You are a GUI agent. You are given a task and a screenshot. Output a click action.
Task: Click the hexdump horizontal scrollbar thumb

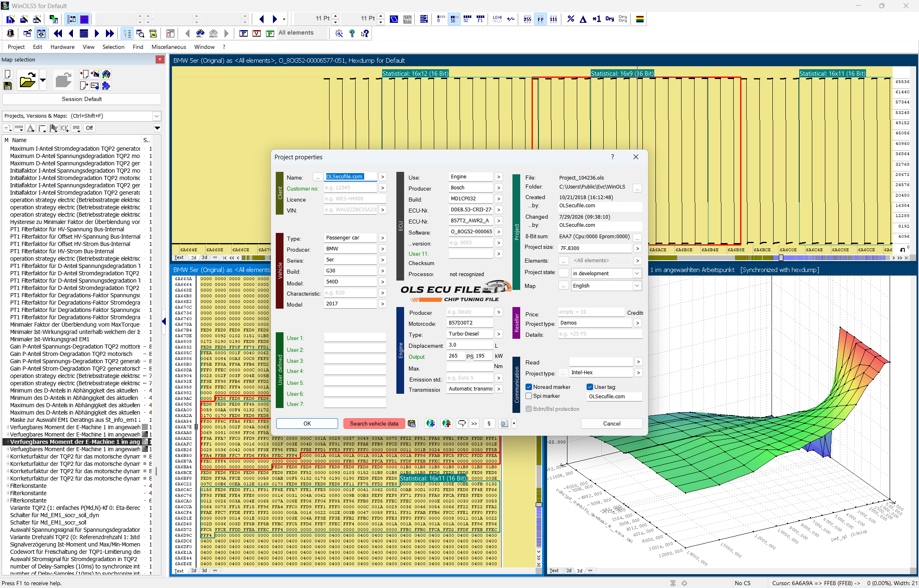click(x=781, y=258)
